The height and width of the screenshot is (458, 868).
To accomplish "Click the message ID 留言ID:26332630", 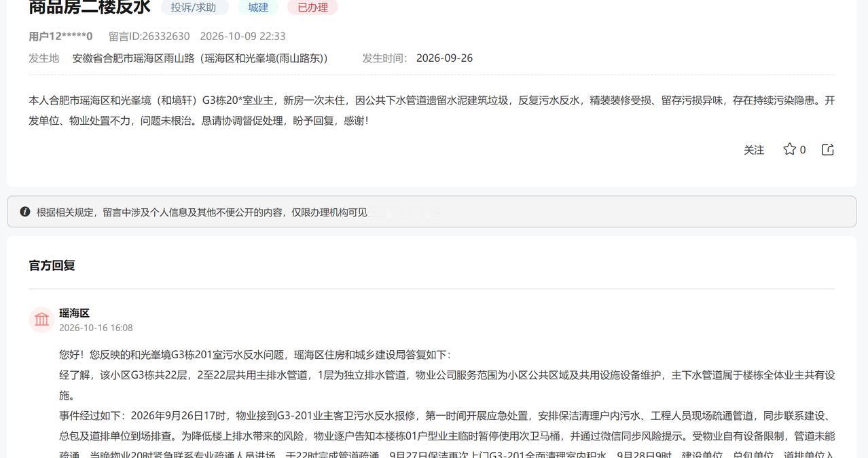I will tap(149, 36).
